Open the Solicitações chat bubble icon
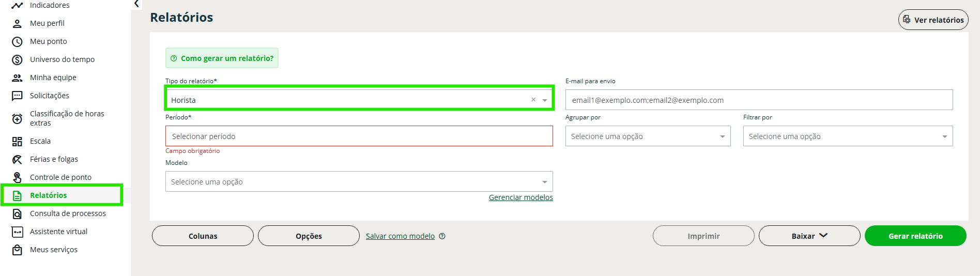980x276 pixels. [17, 96]
